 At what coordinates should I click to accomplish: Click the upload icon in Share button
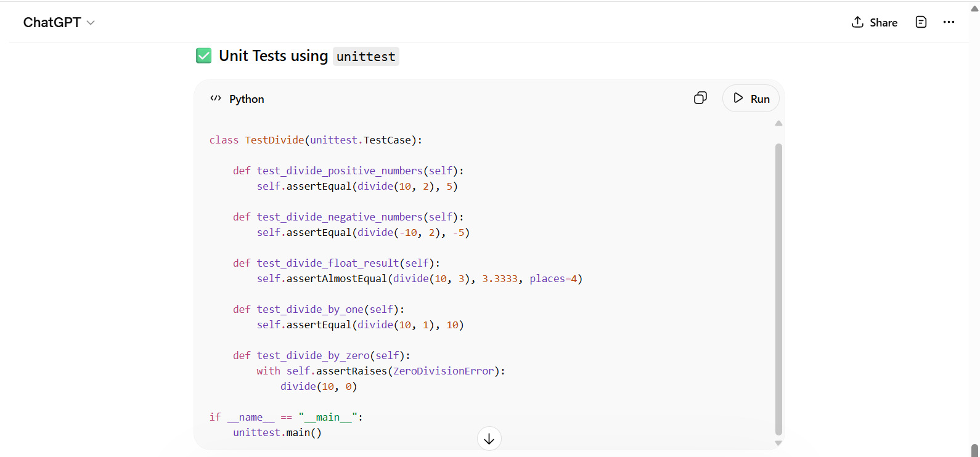pos(857,22)
